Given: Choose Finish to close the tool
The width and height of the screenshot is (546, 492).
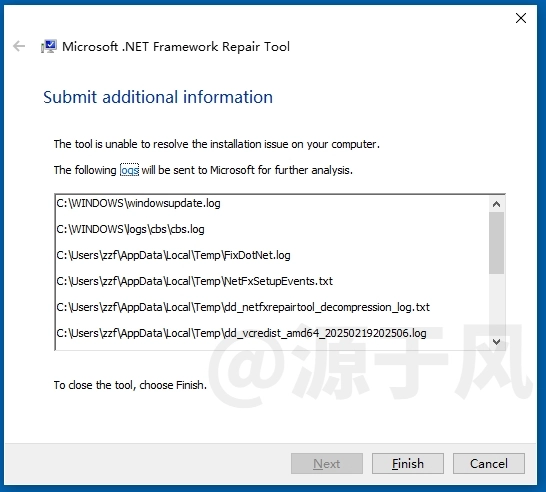Looking at the screenshot, I should click(408, 463).
